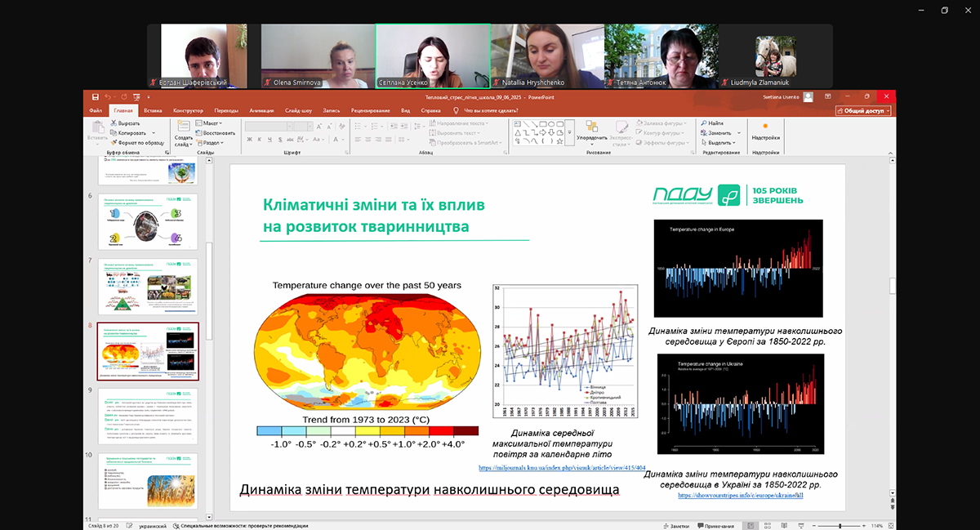Screen dimensions: 980x530
Task: Click Упорядочить (Arrange) icon
Action: pyautogui.click(x=591, y=126)
